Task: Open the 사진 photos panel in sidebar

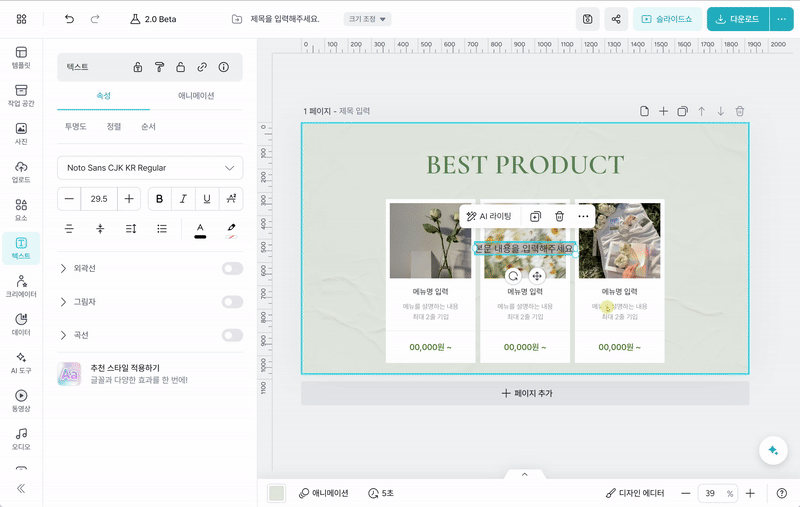Action: click(21, 134)
